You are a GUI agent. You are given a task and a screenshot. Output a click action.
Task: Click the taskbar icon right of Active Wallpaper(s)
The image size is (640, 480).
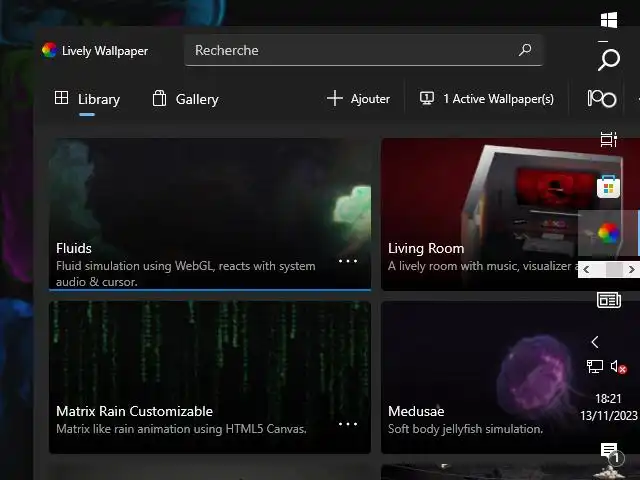click(602, 98)
